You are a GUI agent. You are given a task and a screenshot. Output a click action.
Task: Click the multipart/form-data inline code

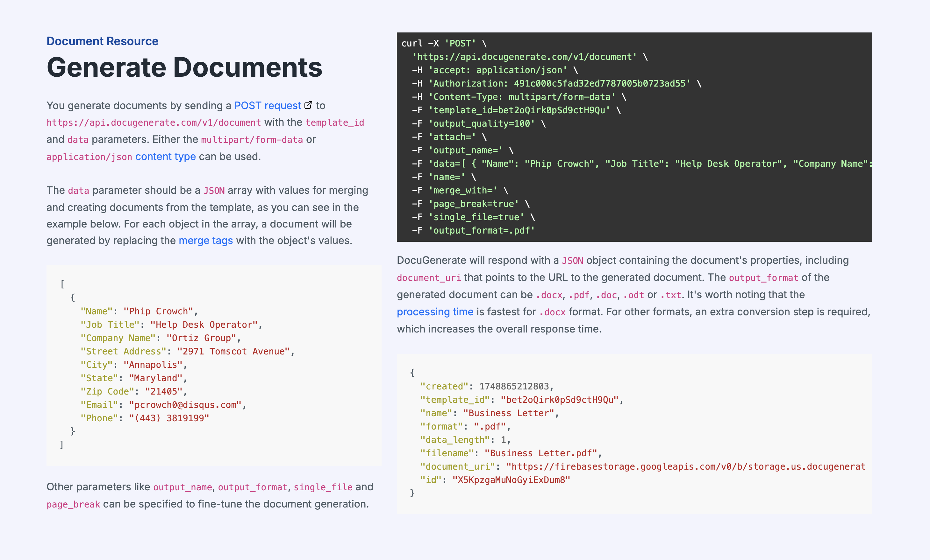251,139
